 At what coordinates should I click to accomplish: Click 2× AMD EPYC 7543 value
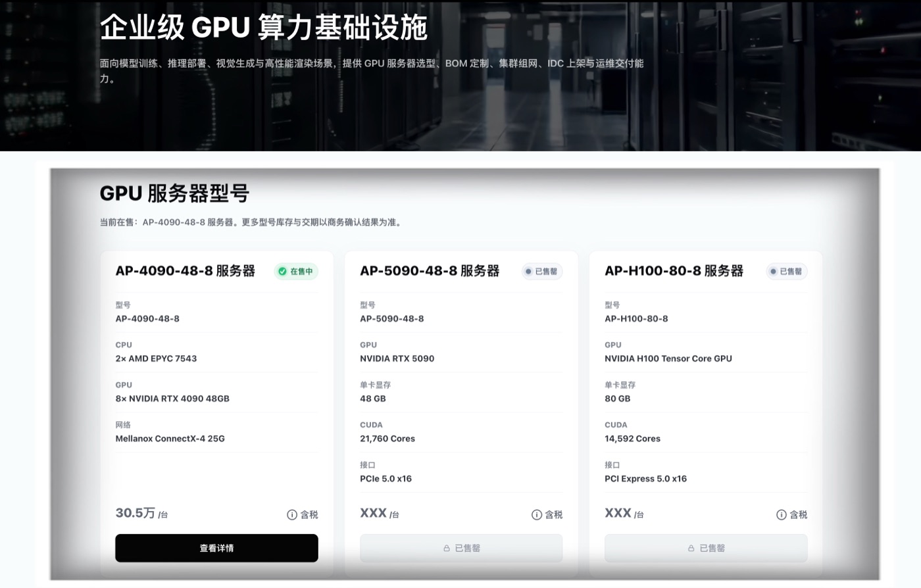[156, 358]
